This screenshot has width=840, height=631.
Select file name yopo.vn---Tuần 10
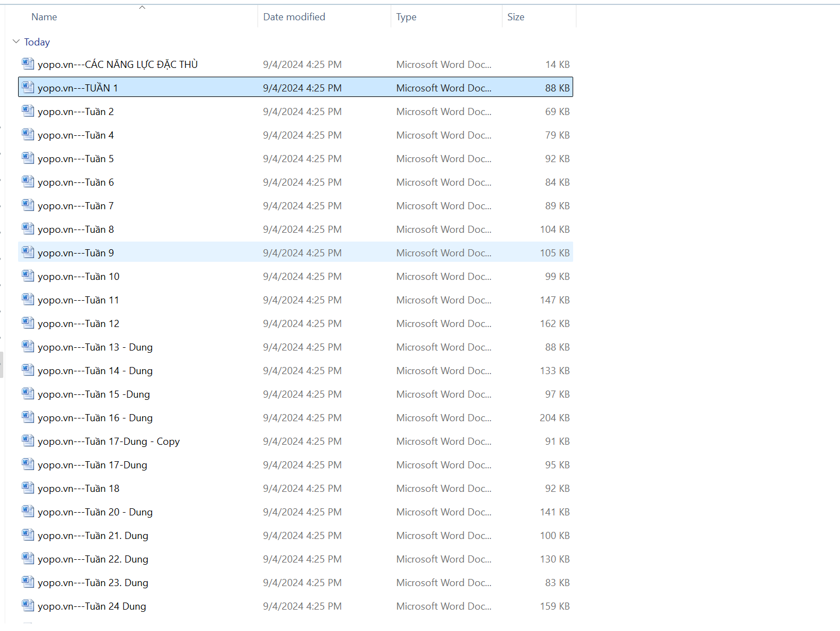[78, 277]
